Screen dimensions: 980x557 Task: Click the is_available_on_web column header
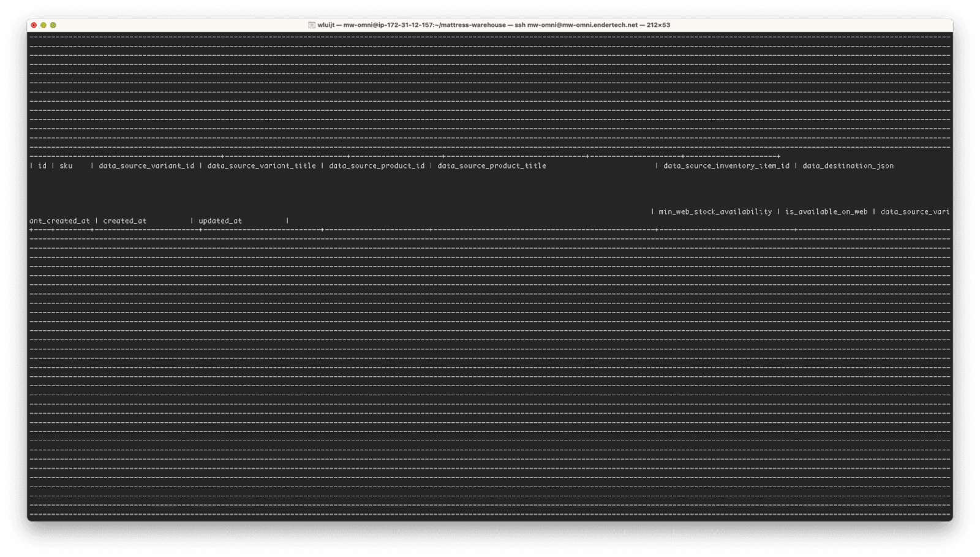826,211
